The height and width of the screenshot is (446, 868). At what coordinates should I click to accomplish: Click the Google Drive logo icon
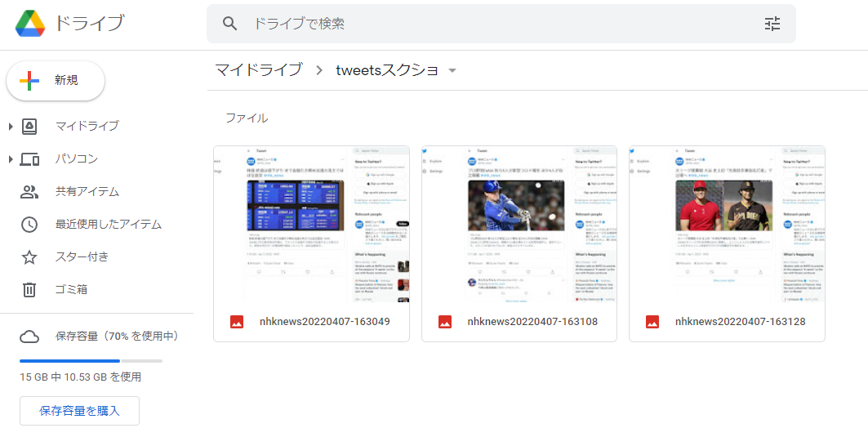coord(30,24)
